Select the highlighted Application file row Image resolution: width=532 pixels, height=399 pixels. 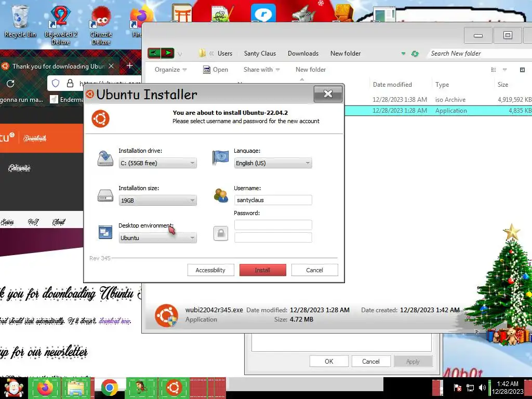(438, 111)
